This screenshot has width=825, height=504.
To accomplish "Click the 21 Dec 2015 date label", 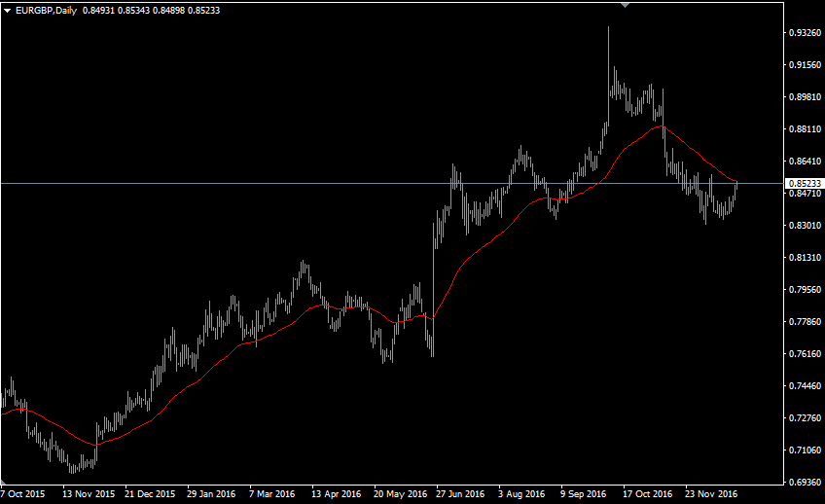I will coord(150,494).
